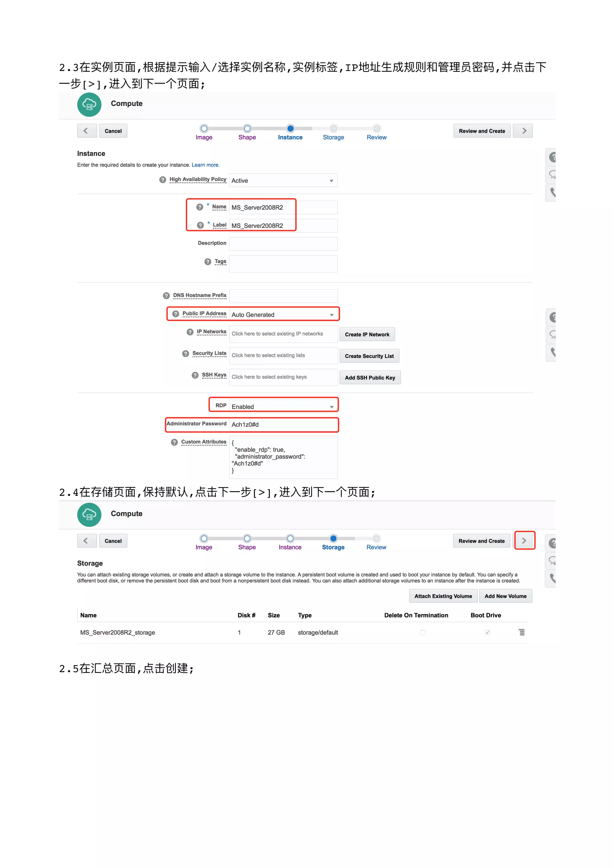Open storage row hamburger menu icon
This screenshot has height=868, width=614.
[x=521, y=632]
